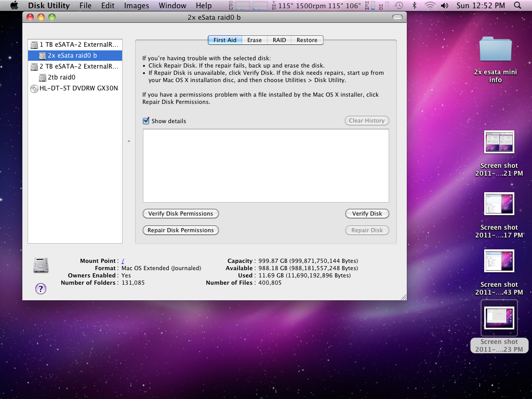Open the volume control menu
532x399 pixels.
(445, 5)
